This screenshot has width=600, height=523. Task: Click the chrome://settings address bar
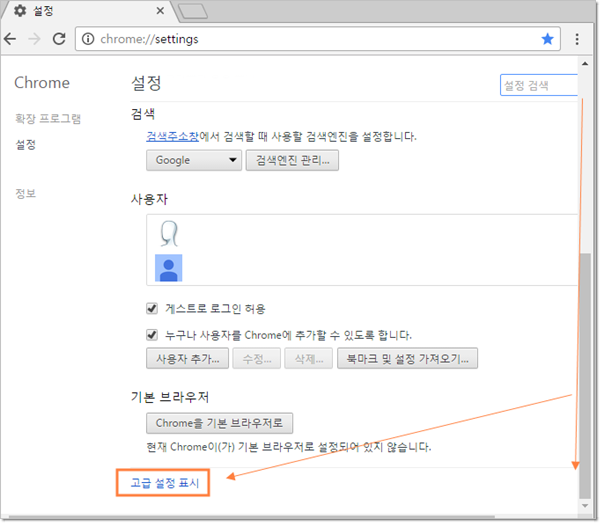click(318, 39)
